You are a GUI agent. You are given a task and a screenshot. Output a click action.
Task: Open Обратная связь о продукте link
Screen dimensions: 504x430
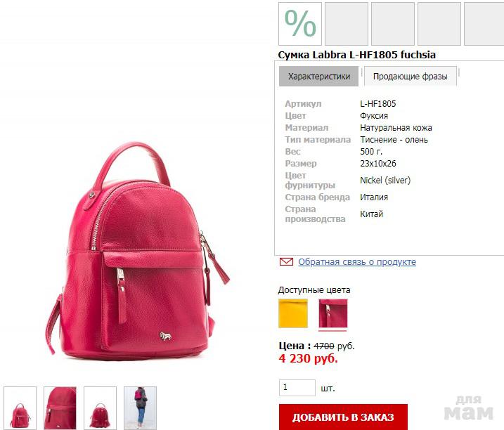(x=357, y=262)
